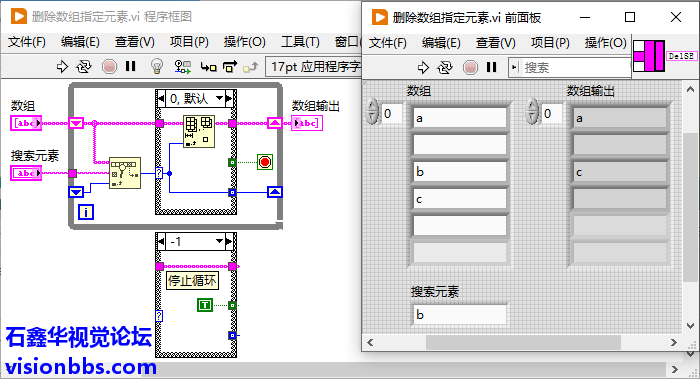The image size is (700, 379).
Task: Open the '-1' case selector dropdown
Action: [x=220, y=242]
